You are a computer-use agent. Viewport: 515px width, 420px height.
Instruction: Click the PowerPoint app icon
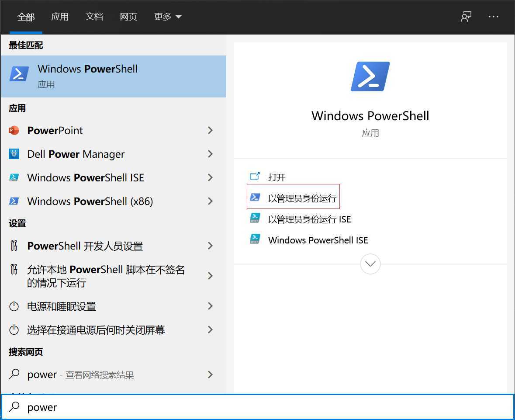click(14, 131)
